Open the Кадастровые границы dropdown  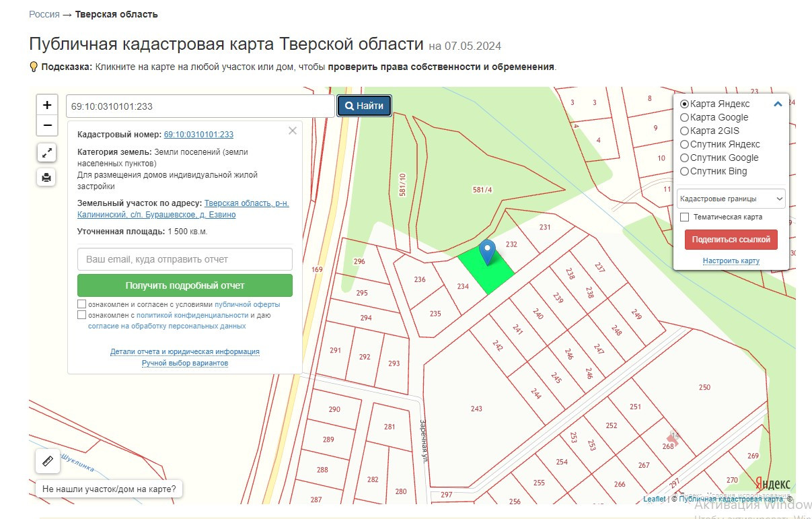[731, 199]
